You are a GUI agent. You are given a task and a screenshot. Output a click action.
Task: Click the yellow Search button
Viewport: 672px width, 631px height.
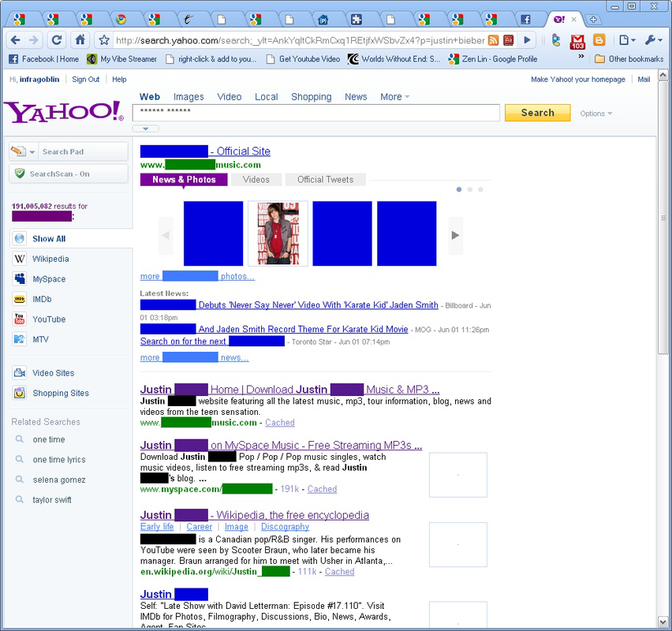point(537,113)
